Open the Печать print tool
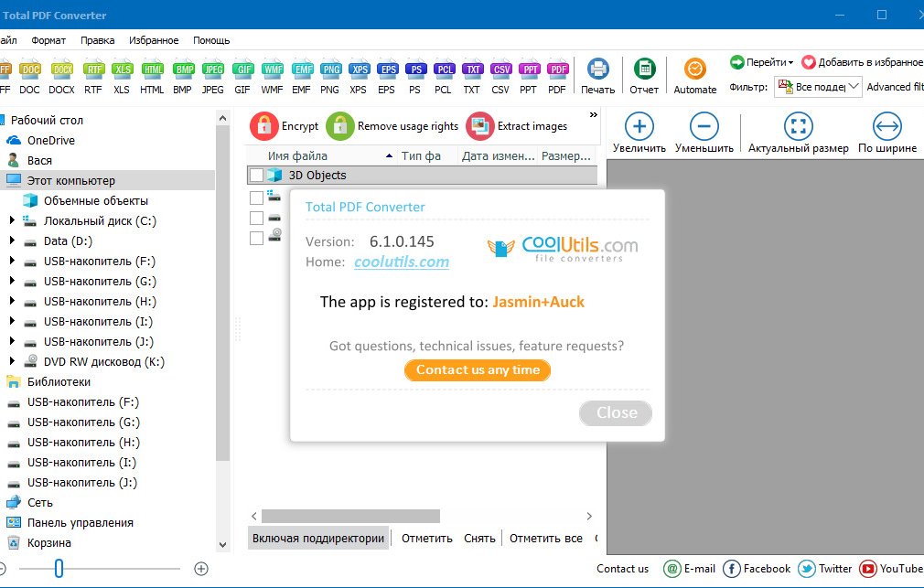 (598, 76)
